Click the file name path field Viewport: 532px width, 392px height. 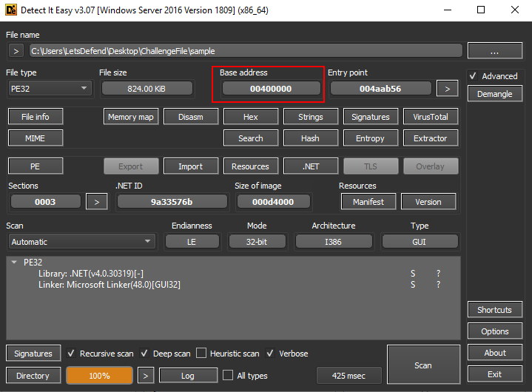click(x=246, y=51)
